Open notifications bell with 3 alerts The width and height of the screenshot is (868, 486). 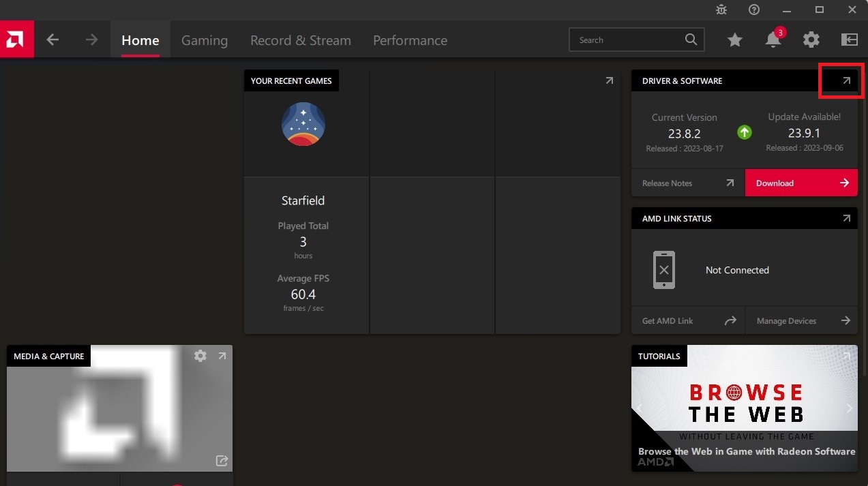click(x=773, y=40)
